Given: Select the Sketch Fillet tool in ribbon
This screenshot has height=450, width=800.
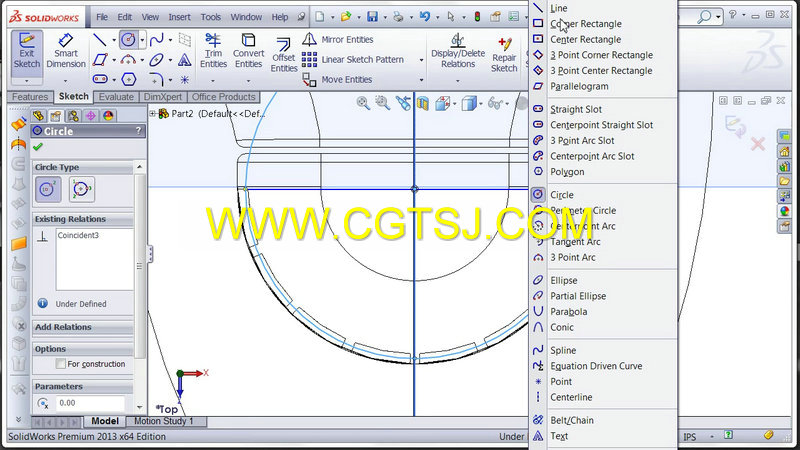Looking at the screenshot, I should tap(157, 80).
